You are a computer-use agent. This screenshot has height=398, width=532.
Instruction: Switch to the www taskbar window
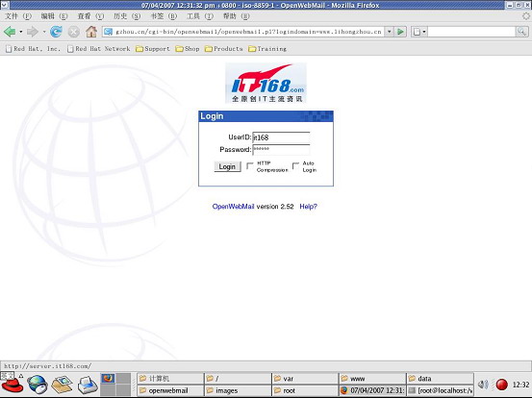pyautogui.click(x=372, y=379)
